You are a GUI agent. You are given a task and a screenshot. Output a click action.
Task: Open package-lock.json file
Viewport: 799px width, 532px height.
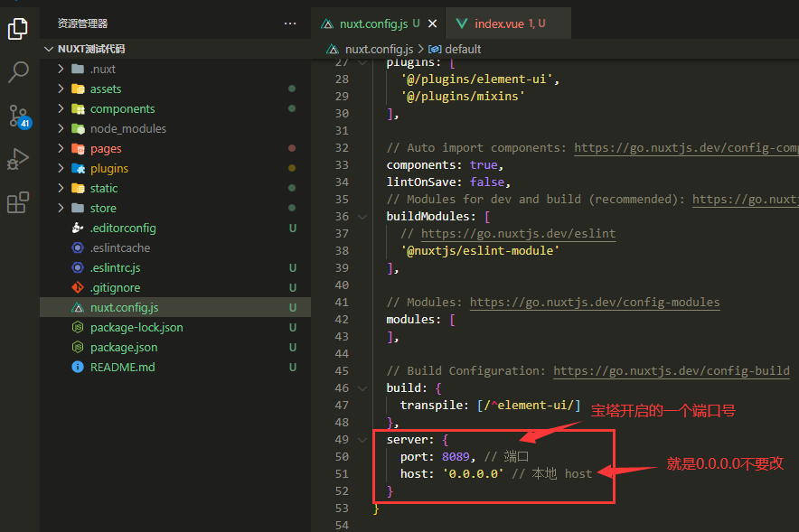point(174,327)
